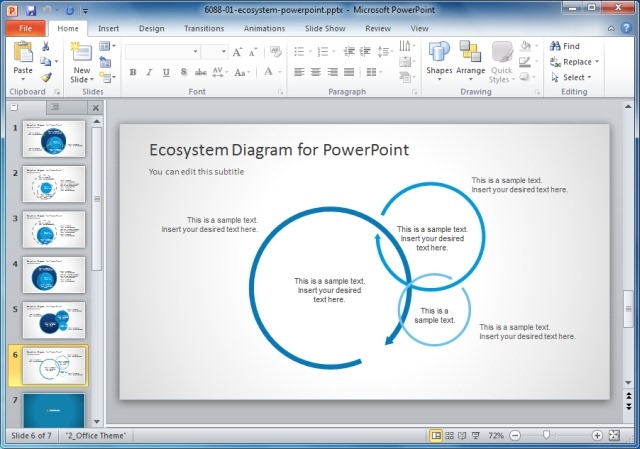Cut selection with the scissors icon
The height and width of the screenshot is (449, 640).
[x=46, y=46]
